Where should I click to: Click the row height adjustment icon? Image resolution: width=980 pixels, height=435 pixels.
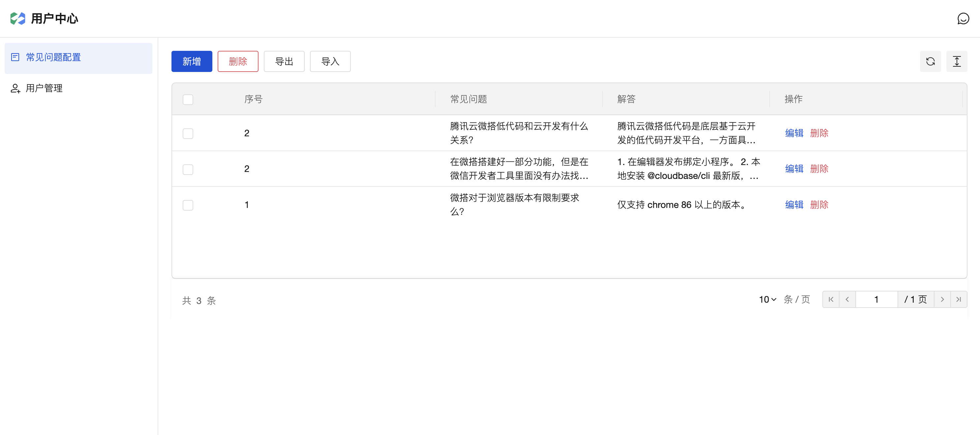pyautogui.click(x=956, y=61)
